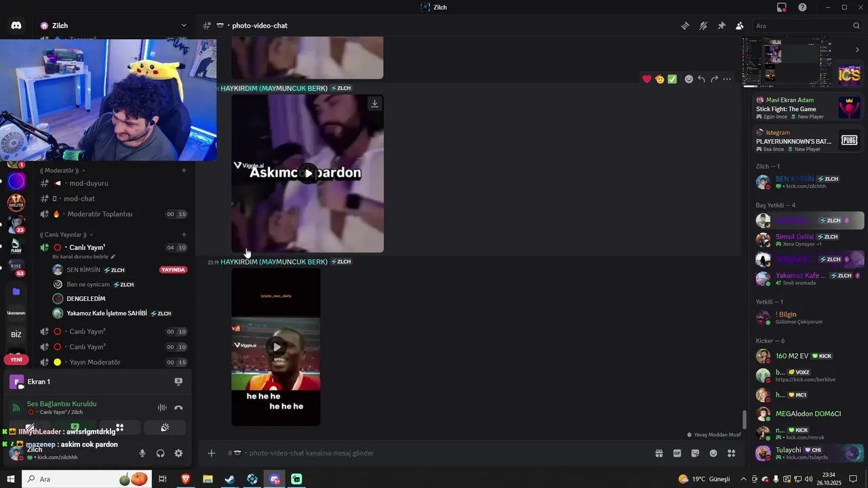Reply to message with arrow icon

pos(701,79)
